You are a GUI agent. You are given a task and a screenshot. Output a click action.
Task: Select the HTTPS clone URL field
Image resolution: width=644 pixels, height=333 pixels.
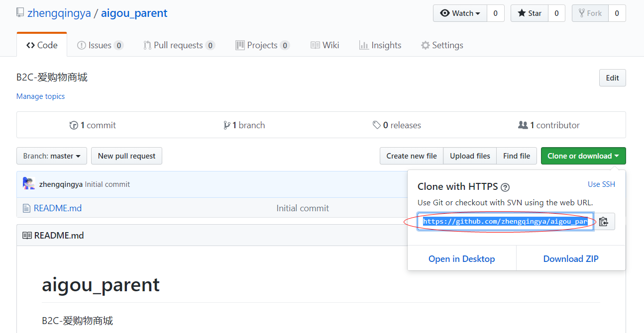coord(506,222)
